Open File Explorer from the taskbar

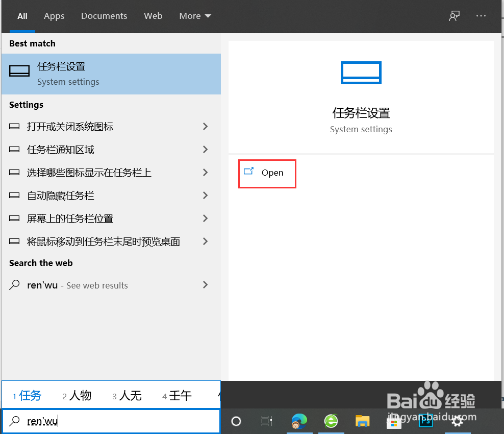(x=363, y=421)
